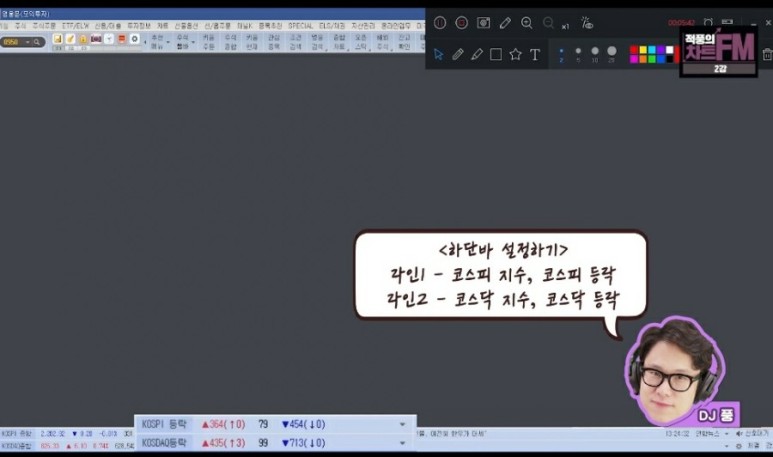Open the ETF/ELW menu

pyautogui.click(x=75, y=26)
